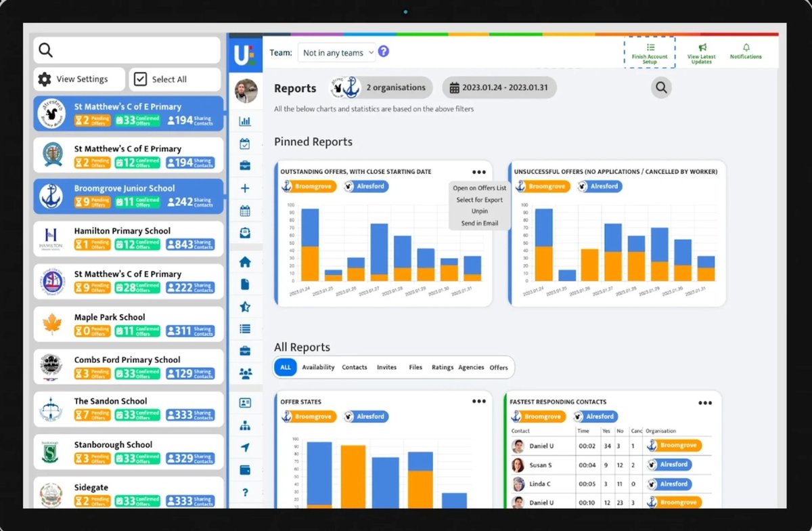
Task: Open the three-dots menu on Fastest Responding Contacts
Action: [x=705, y=402]
